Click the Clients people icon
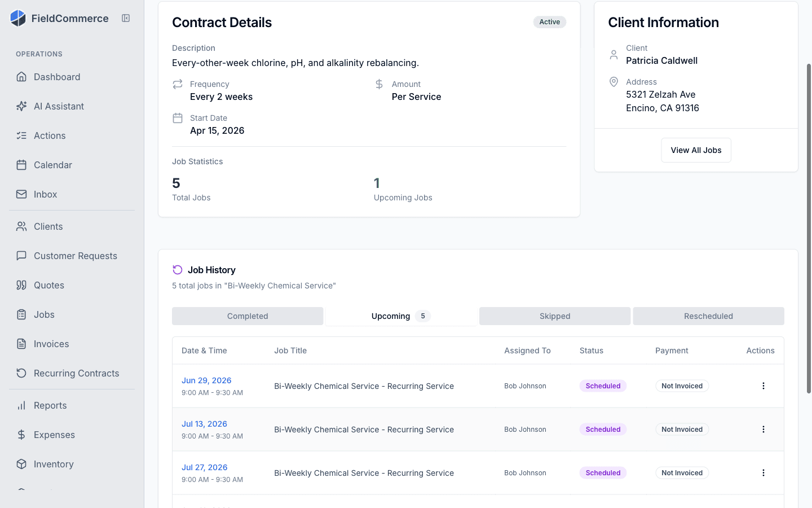 coord(21,226)
